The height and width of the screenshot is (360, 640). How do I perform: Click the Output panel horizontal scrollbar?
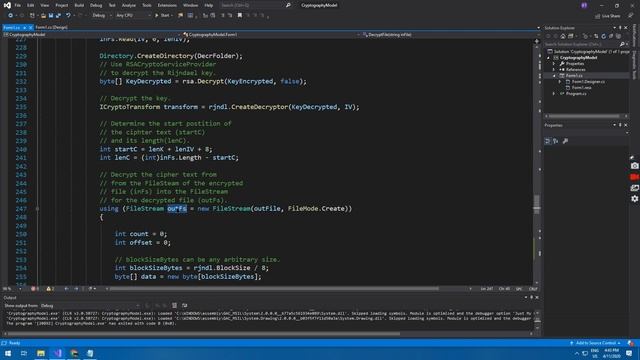[x=204, y=333]
